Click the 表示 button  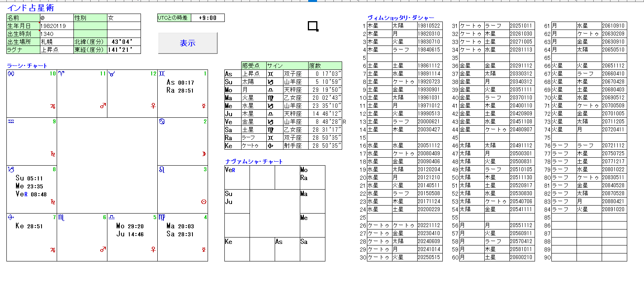click(188, 43)
